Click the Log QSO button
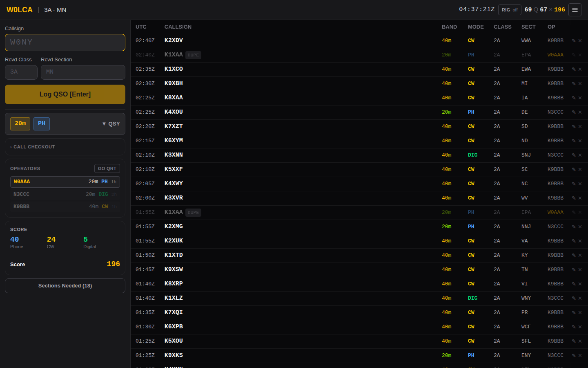This screenshot has height=368, width=588. [x=65, y=94]
